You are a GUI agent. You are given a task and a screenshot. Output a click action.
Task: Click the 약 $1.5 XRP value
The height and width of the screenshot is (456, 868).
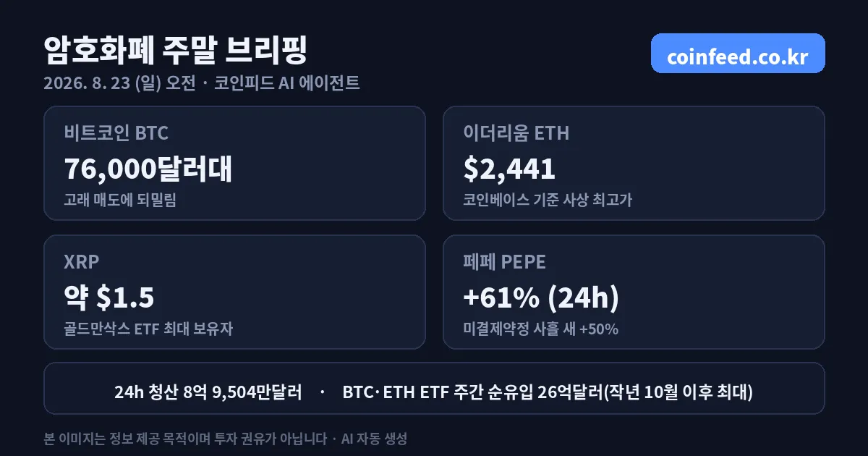(x=109, y=297)
